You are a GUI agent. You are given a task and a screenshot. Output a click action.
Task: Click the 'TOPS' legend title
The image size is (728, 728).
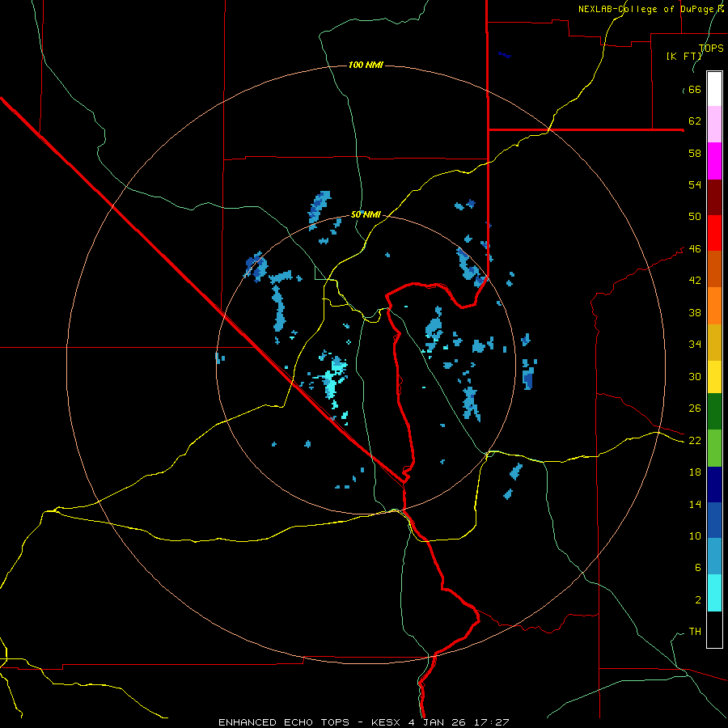coord(711,48)
